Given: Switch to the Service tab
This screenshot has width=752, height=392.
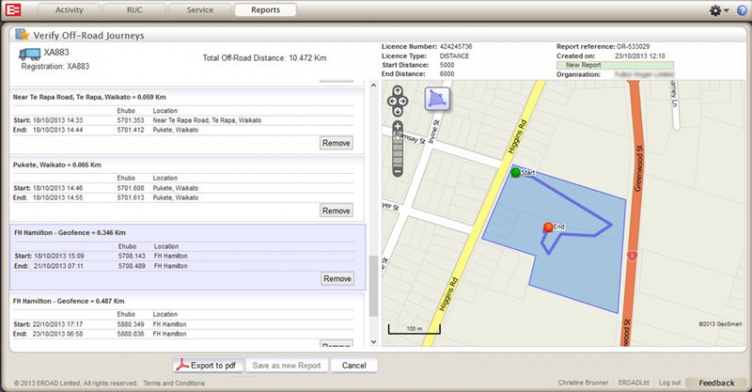Looking at the screenshot, I should (200, 10).
